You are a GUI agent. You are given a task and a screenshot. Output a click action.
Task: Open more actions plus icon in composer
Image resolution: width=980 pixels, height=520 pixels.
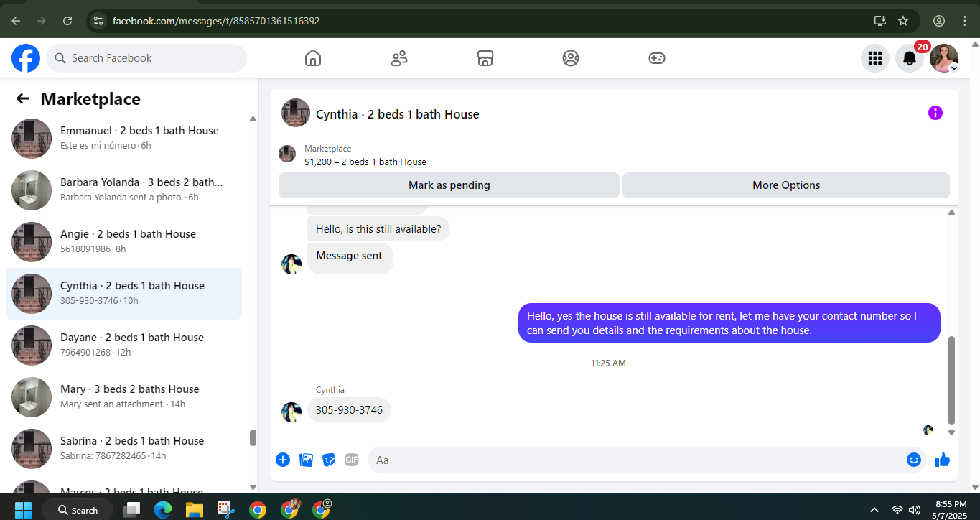(283, 460)
